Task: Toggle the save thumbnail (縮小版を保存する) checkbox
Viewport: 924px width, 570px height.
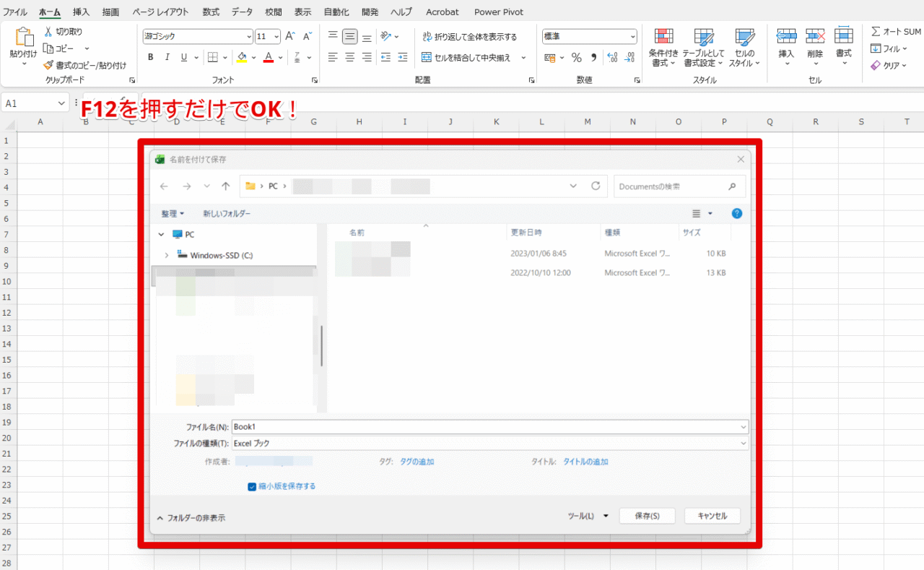Action: pos(252,486)
